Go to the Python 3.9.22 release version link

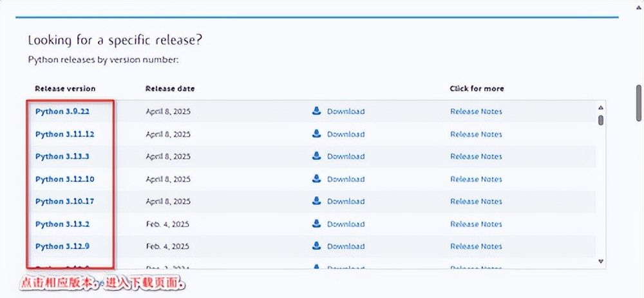click(x=62, y=111)
